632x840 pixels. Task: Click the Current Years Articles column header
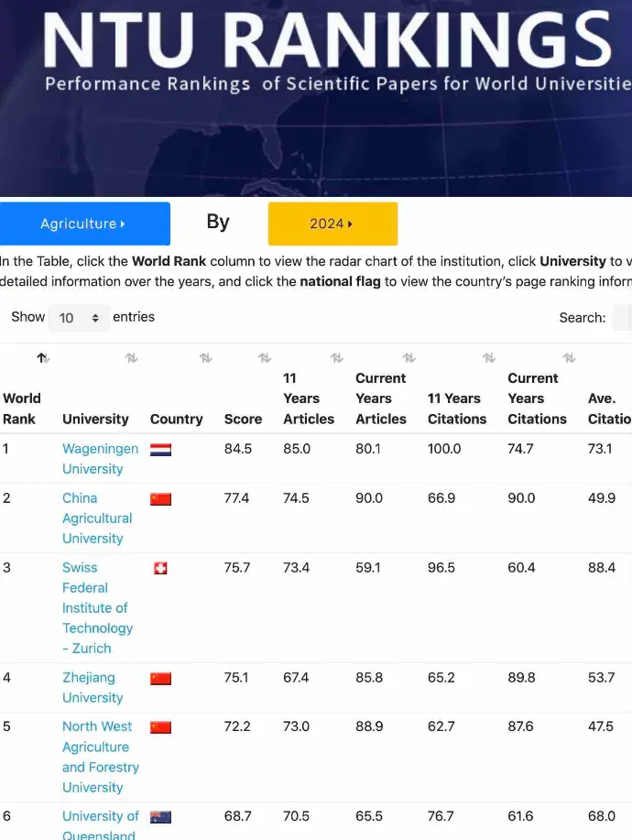(x=381, y=398)
